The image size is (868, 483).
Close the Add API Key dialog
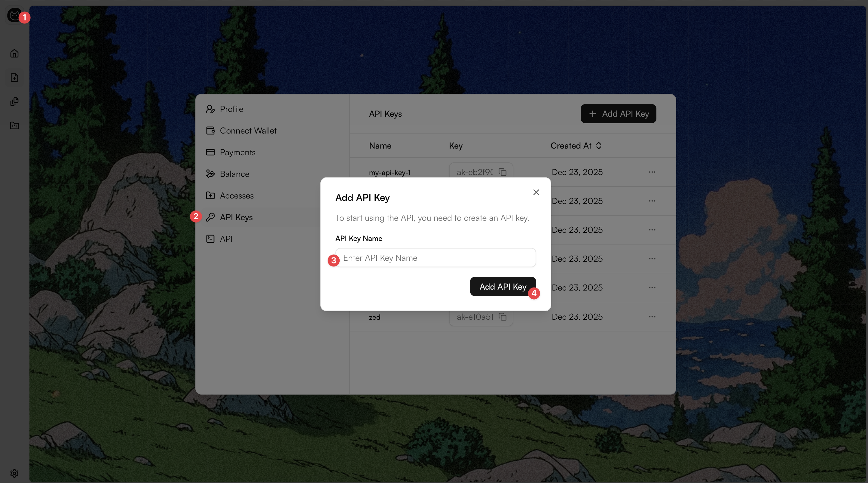point(536,192)
